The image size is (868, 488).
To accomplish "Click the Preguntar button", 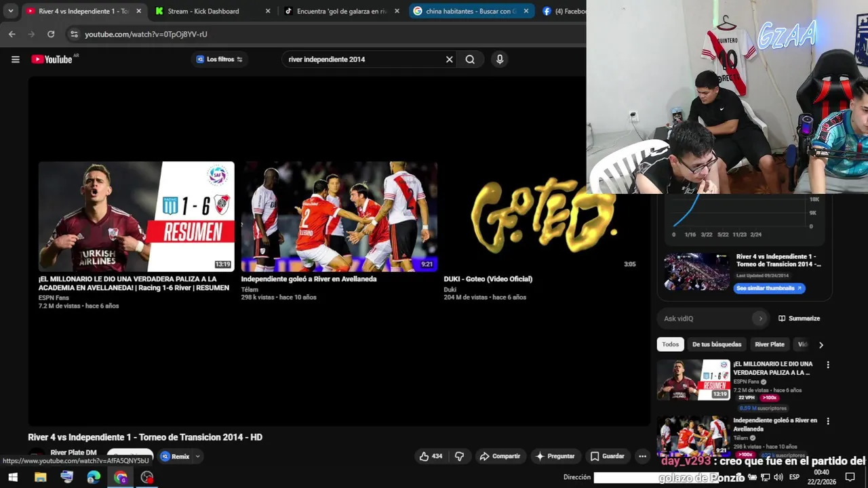I will [555, 456].
